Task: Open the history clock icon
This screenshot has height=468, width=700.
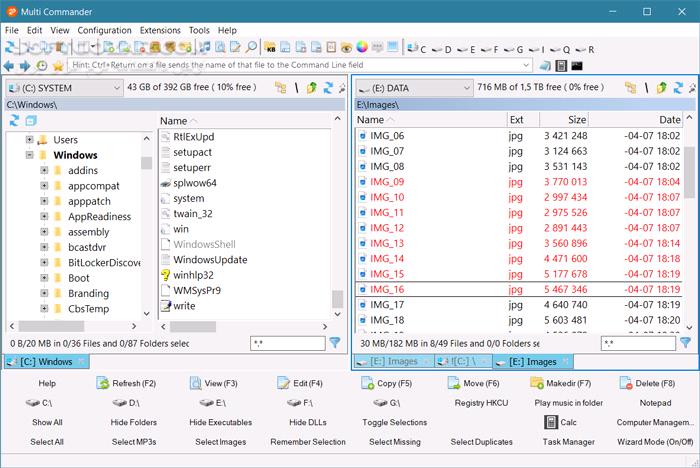Action: tap(42, 66)
